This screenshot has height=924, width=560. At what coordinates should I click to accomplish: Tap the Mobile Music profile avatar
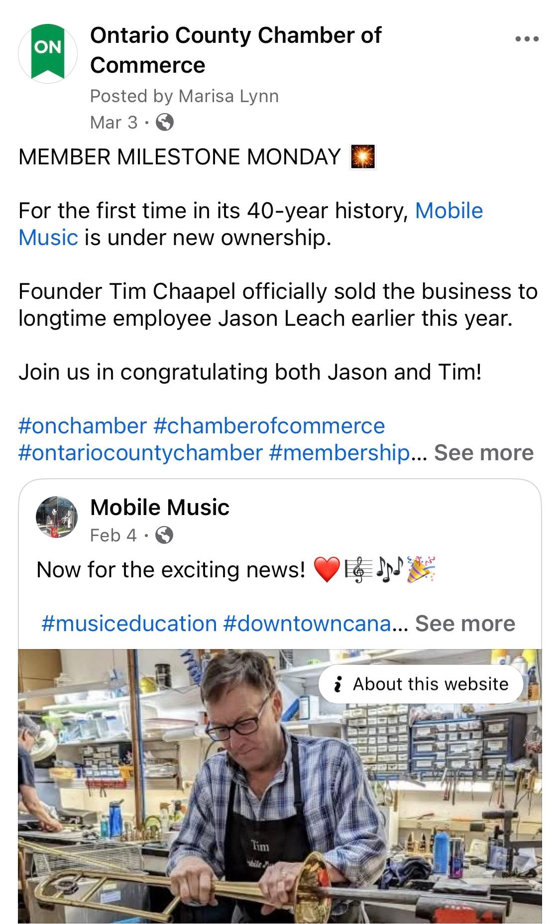[56, 517]
